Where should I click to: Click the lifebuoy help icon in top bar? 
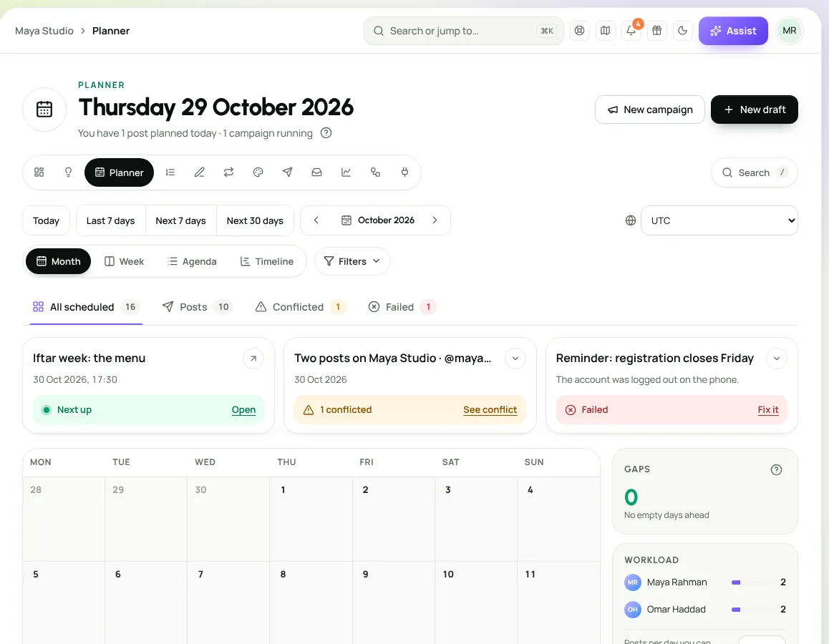(579, 31)
